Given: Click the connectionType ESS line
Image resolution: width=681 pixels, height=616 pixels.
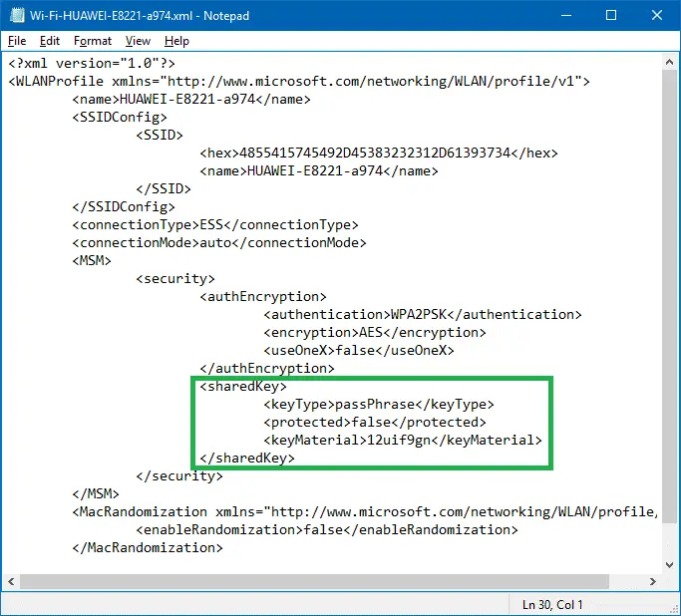Looking at the screenshot, I should click(215, 225).
